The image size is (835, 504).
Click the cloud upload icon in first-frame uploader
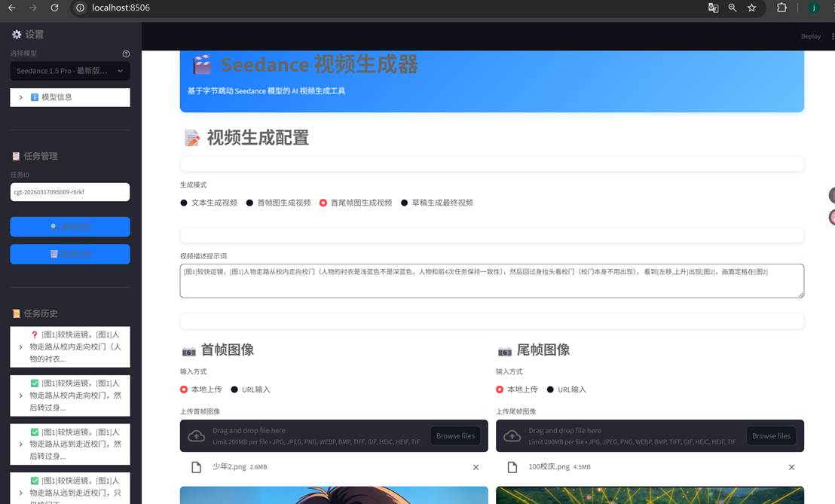tap(197, 436)
